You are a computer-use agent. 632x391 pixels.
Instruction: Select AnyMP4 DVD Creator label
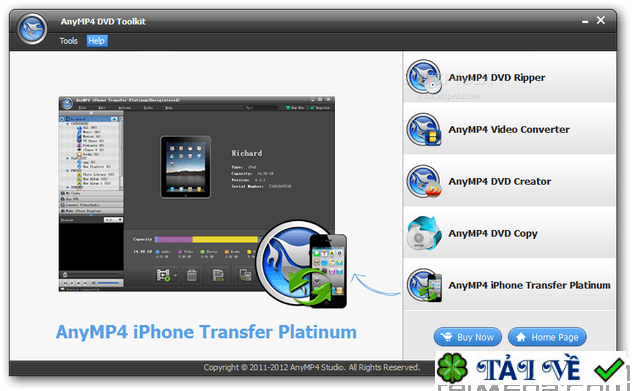click(x=500, y=181)
